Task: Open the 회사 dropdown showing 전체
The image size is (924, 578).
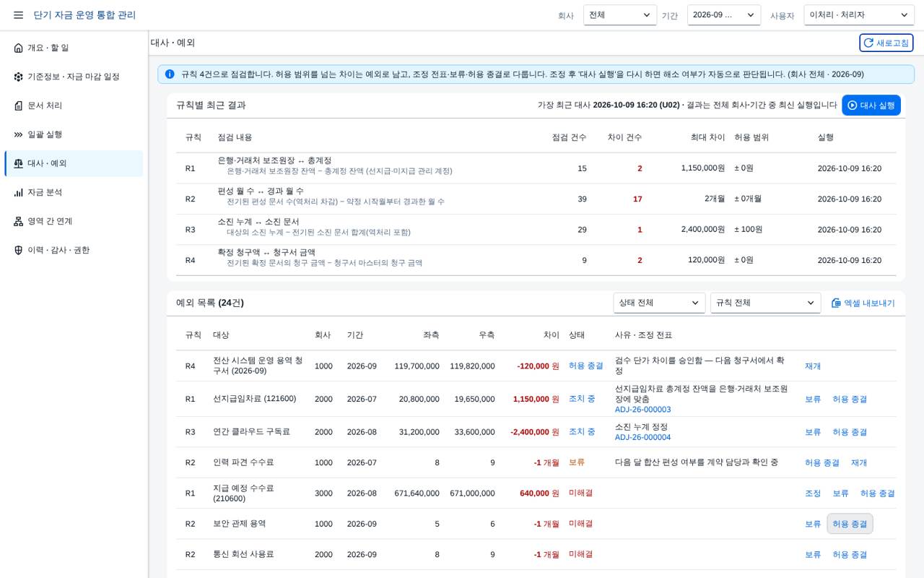Action: coord(620,15)
